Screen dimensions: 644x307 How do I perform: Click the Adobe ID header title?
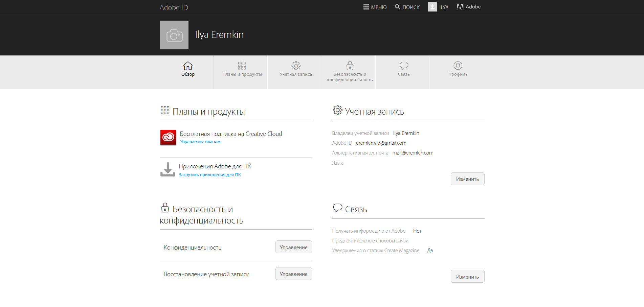(174, 7)
